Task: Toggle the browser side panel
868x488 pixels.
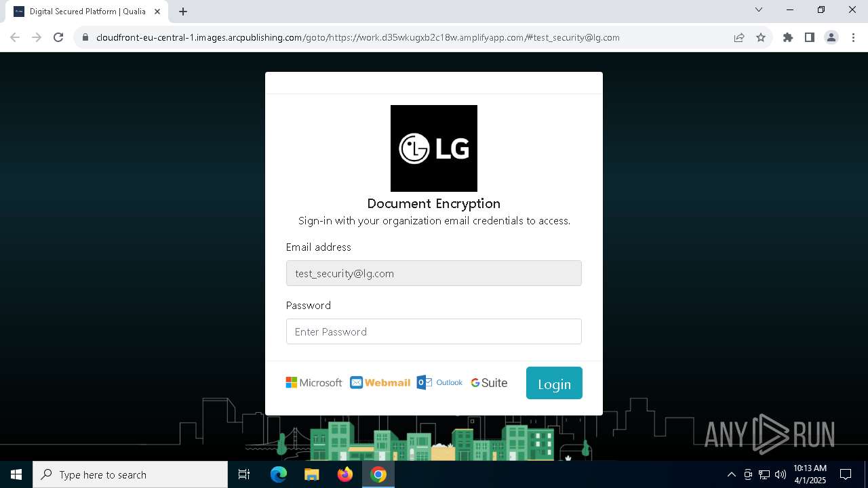Action: pyautogui.click(x=810, y=37)
